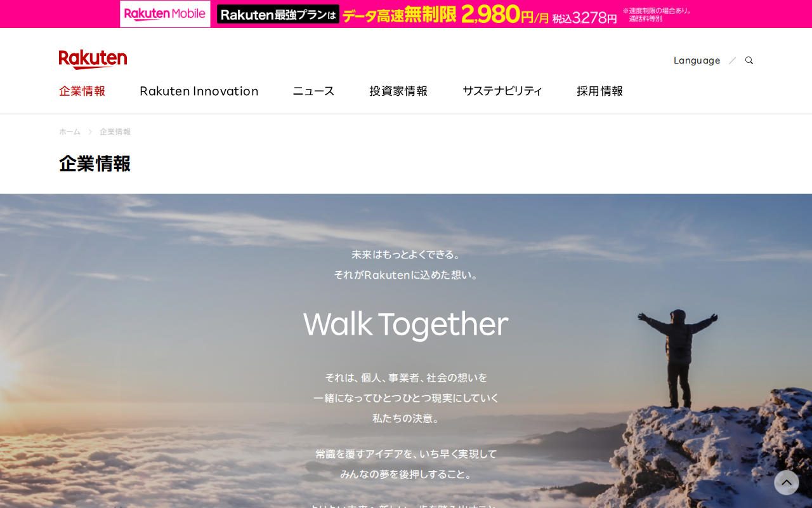The image size is (812, 508).
Task: Open the Rakuten Mobile banner logo
Action: pyautogui.click(x=165, y=14)
